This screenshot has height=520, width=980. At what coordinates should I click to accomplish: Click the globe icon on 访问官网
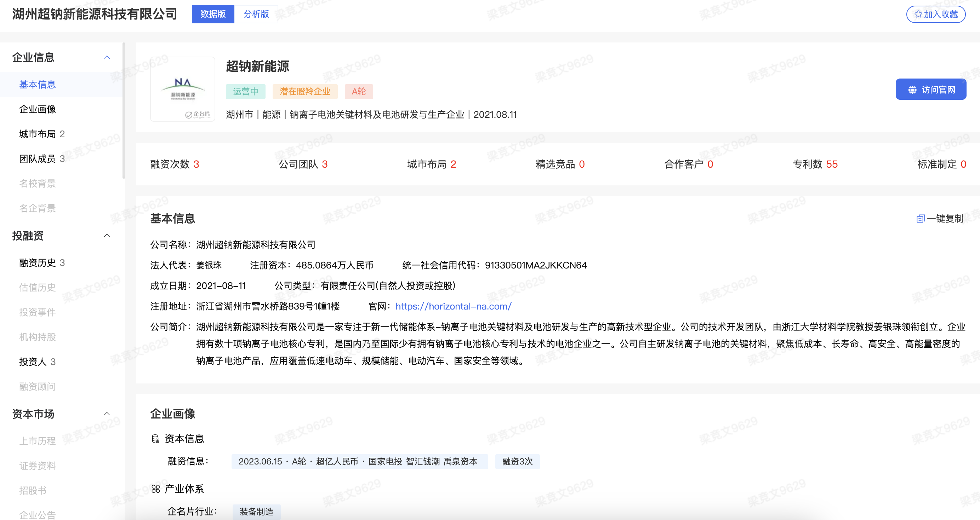[912, 90]
